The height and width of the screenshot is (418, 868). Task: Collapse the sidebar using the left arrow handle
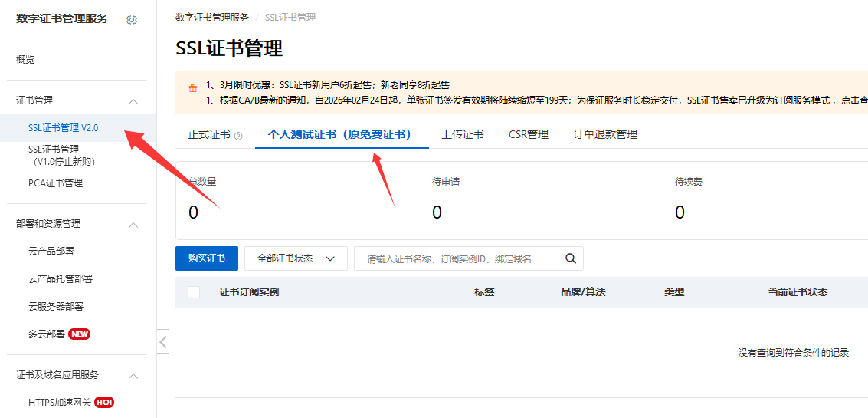(x=163, y=341)
